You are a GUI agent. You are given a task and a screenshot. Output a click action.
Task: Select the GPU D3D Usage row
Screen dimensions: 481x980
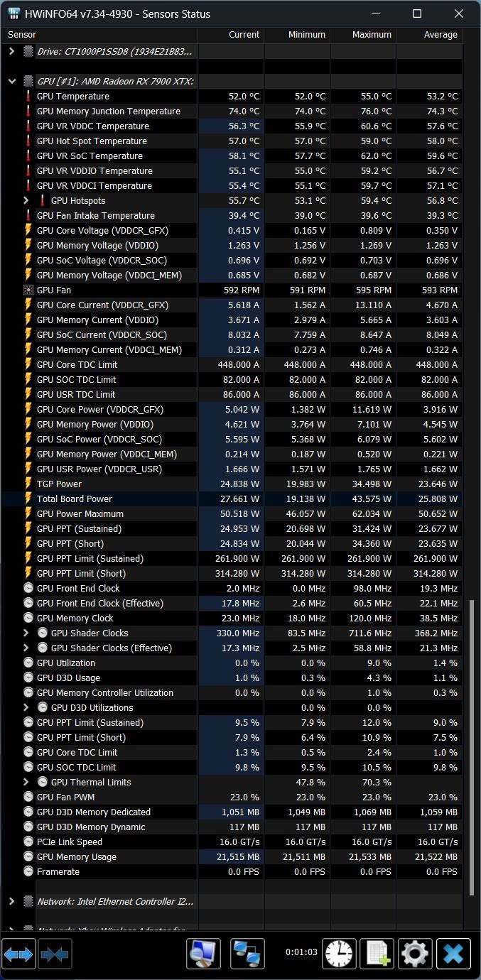[232, 677]
